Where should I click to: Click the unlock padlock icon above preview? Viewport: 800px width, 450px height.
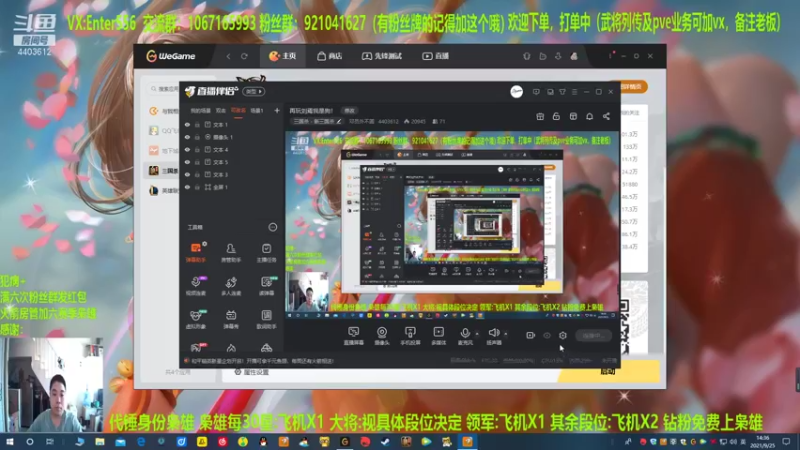(x=556, y=117)
